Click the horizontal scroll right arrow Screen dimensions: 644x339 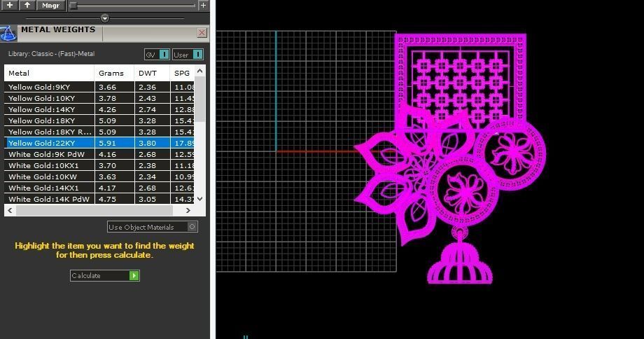tap(188, 210)
